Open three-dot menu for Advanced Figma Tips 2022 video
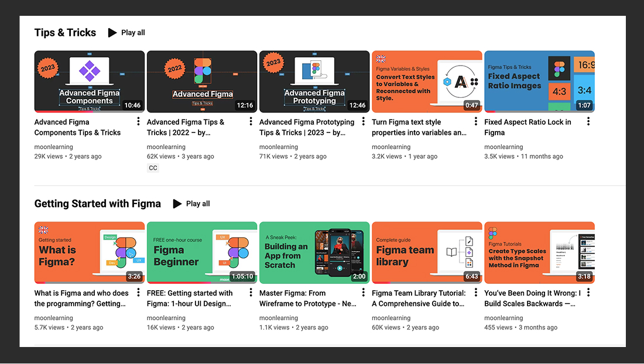The image size is (644, 364). click(251, 121)
